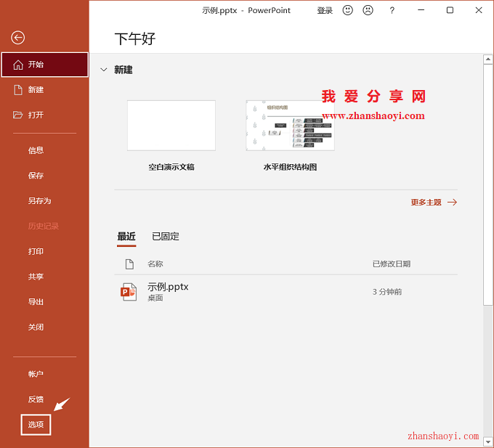Click the 3 分钟前 modified time
494x448 pixels.
[x=387, y=292]
